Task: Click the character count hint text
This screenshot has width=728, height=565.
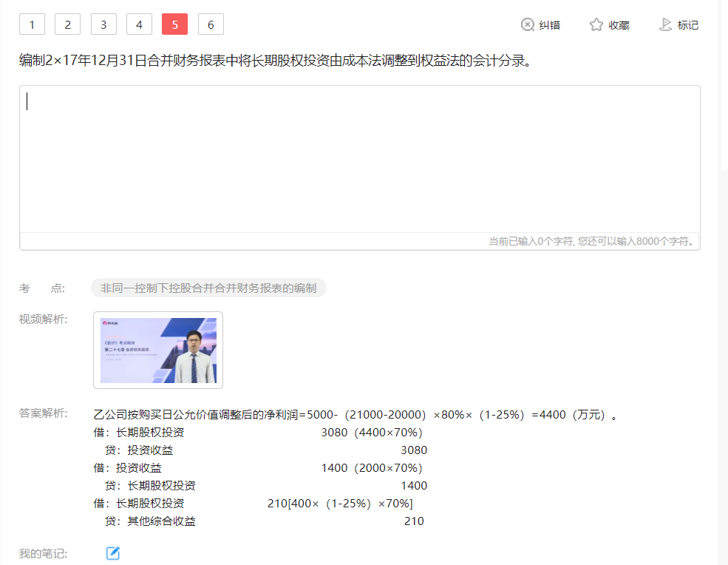Action: click(x=591, y=241)
